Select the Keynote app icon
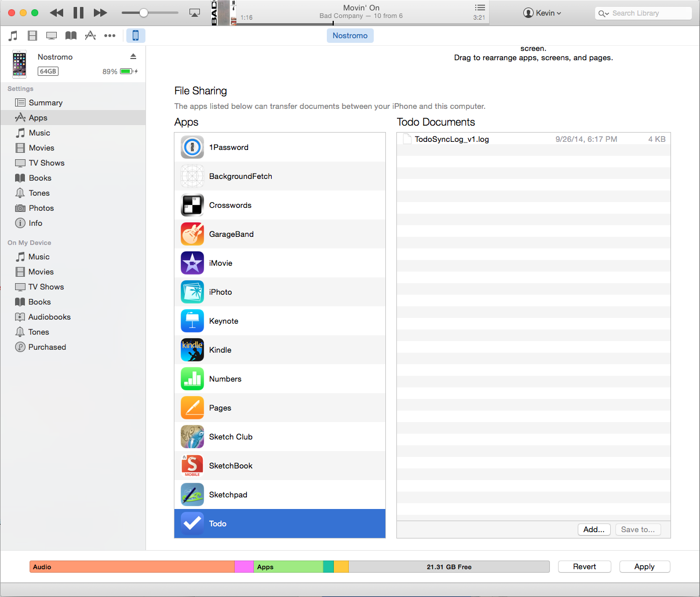The width and height of the screenshot is (700, 597). [192, 321]
